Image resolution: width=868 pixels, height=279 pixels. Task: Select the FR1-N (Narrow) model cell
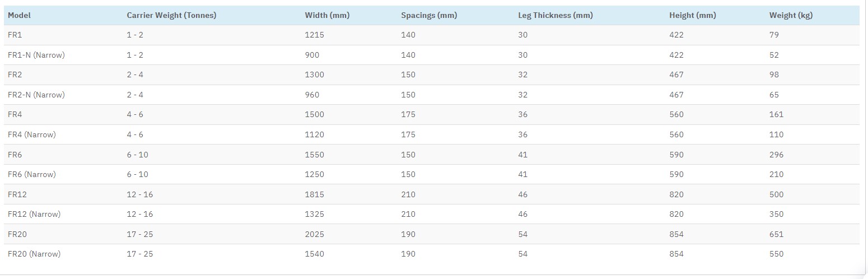[36, 55]
